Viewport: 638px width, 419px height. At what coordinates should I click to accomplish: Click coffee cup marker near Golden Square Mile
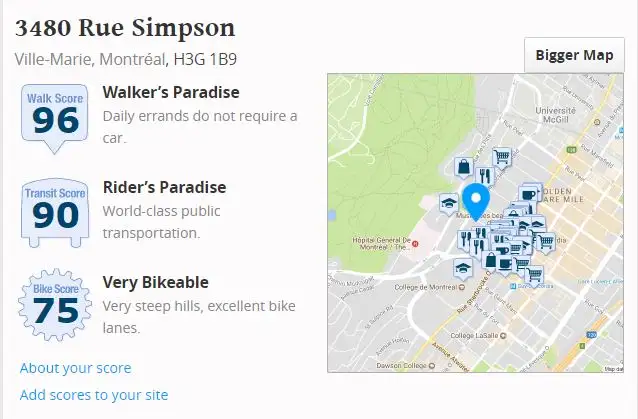point(530,193)
